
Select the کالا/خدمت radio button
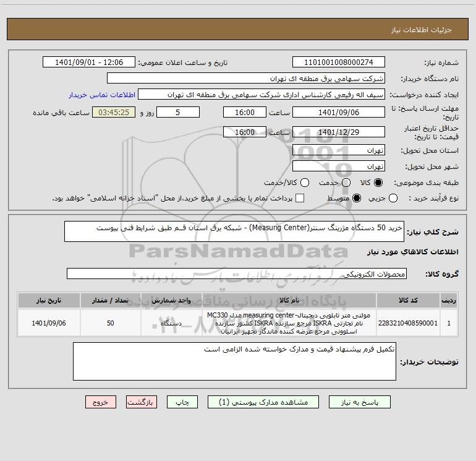click(x=305, y=183)
